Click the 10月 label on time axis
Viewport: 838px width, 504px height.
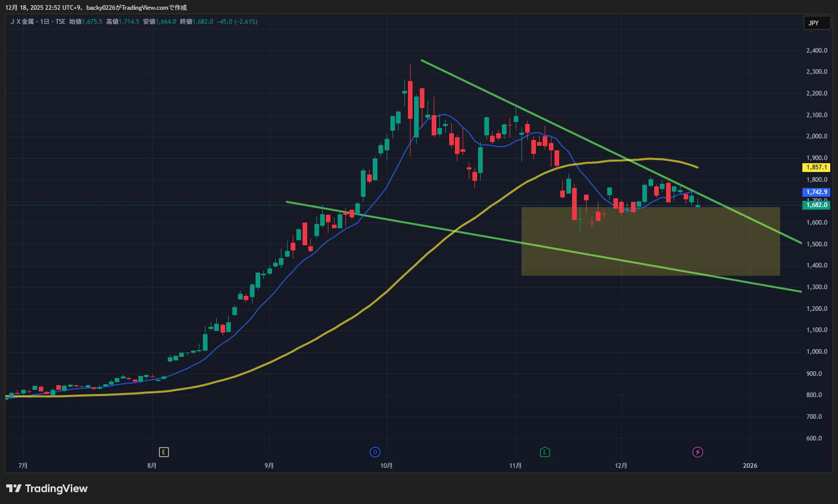tap(386, 466)
